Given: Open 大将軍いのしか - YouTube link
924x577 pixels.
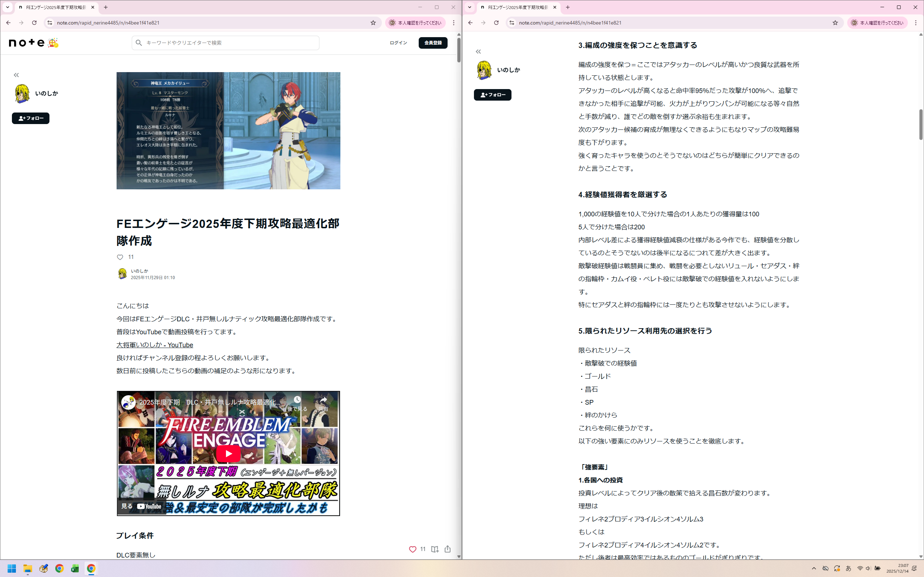Looking at the screenshot, I should pos(154,345).
